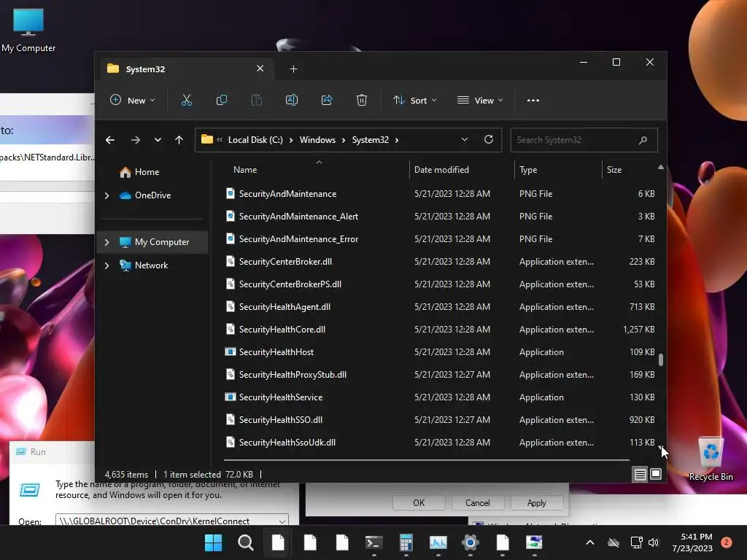747x560 pixels.
Task: Sort by Size column header
Action: click(629, 170)
